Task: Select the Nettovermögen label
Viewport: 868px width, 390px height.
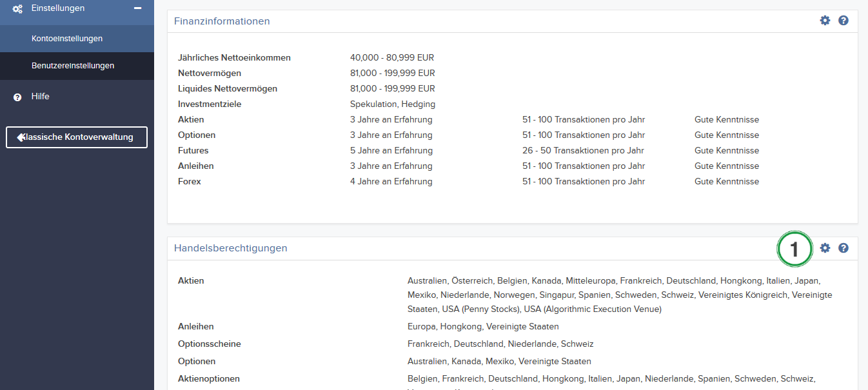Action: (x=210, y=73)
